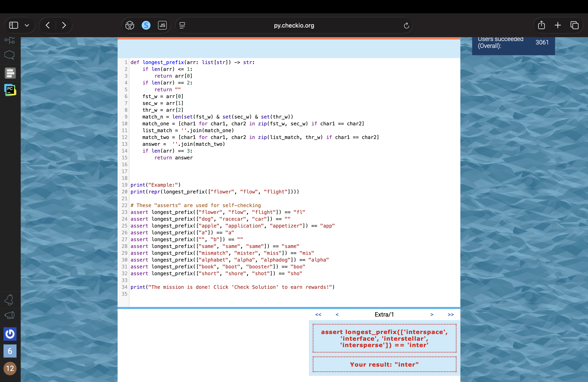Show the tab overview

point(574,25)
